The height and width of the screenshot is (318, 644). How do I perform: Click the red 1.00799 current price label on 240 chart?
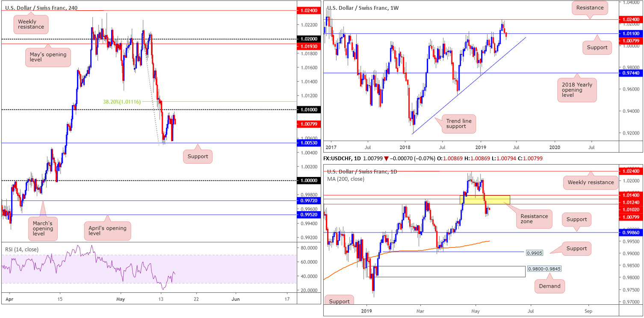(308, 124)
